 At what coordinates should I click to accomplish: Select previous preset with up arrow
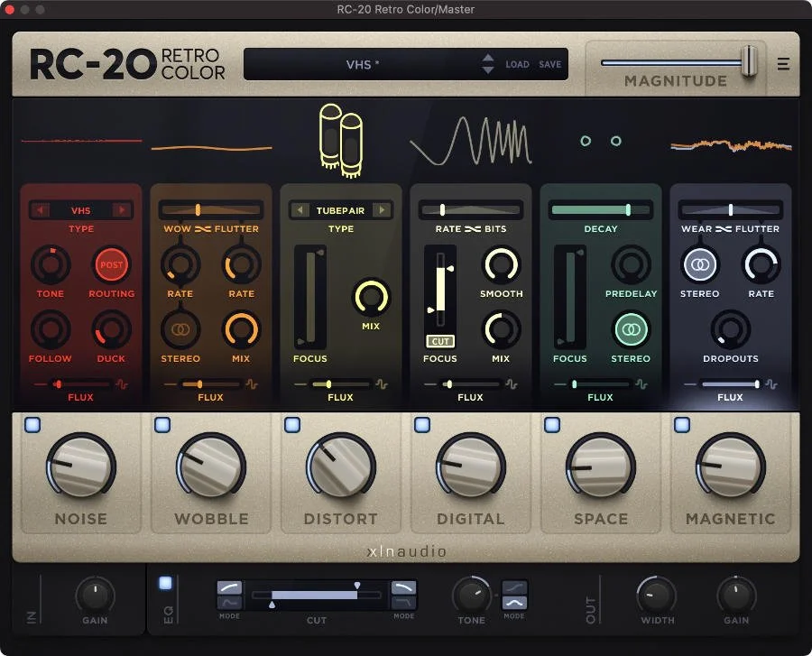tap(488, 58)
